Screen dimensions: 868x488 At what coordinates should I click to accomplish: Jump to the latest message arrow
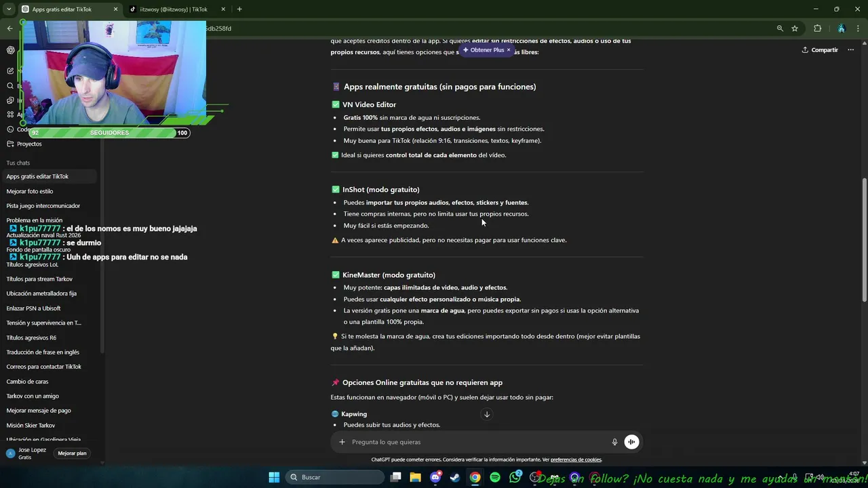(486, 414)
